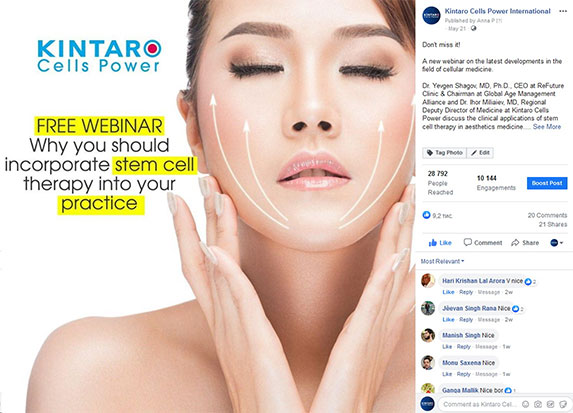Open the Most Relevant comments sort dropdown
Screen dimensions: 573x413
point(443,261)
